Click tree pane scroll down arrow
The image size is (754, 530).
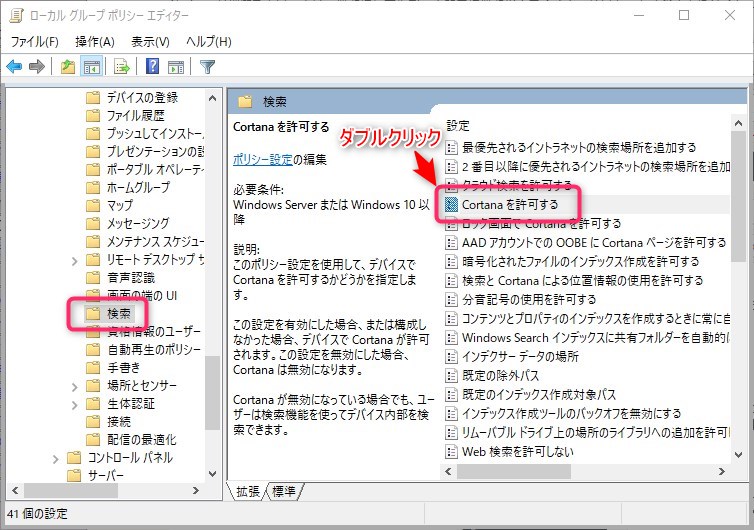pos(213,474)
